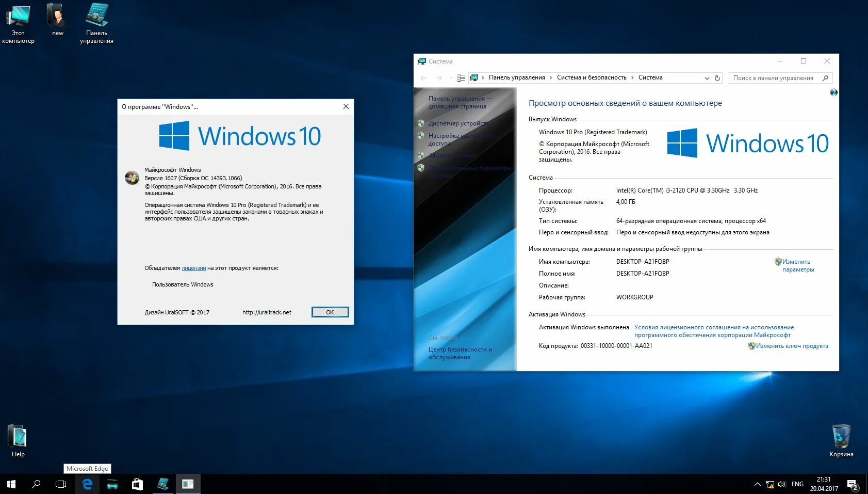
Task: Go forward in the Система window
Action: [x=439, y=78]
